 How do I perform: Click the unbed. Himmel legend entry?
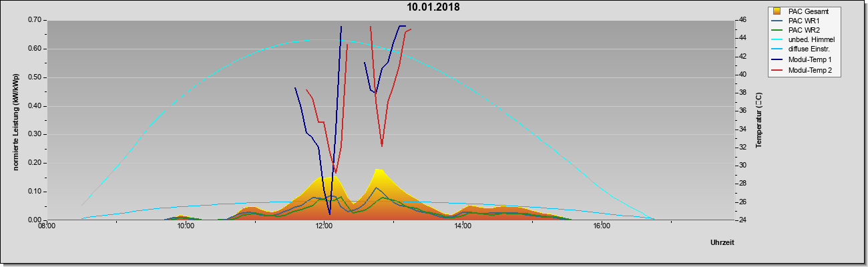point(803,41)
